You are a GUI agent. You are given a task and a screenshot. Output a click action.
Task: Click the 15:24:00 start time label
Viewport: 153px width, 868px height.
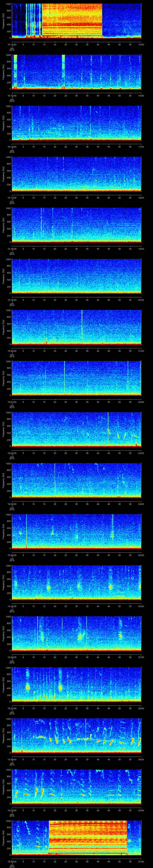pos(12,555)
